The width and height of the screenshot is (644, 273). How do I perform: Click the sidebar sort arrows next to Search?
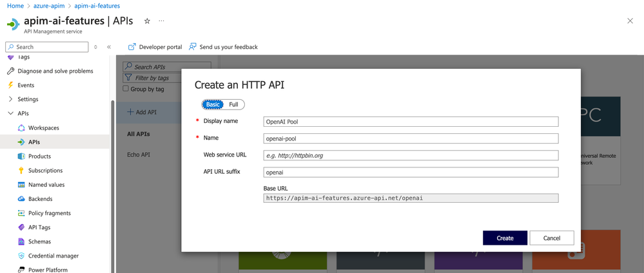point(95,47)
